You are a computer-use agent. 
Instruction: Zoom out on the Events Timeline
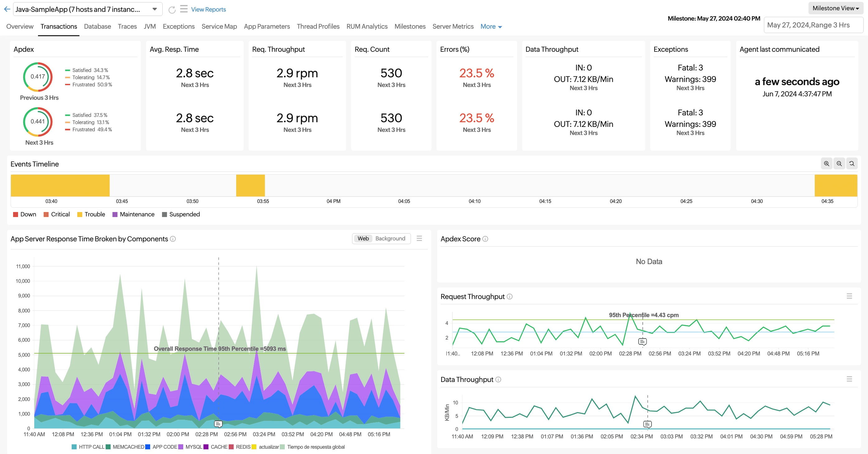(x=839, y=164)
